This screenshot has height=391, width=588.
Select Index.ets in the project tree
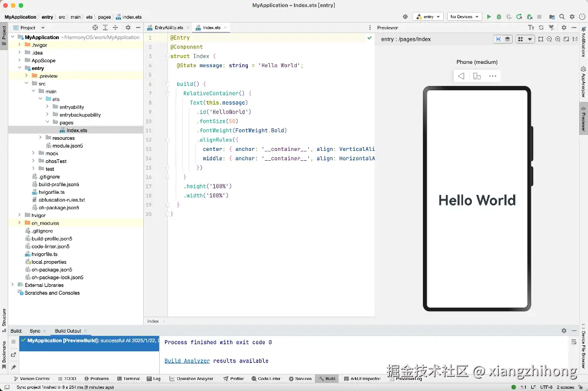[77, 130]
